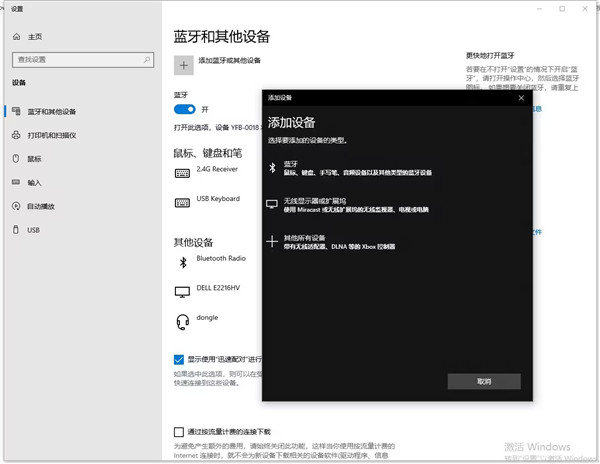Select the USB Keyboard device entry
The width and height of the screenshot is (600, 464).
pyautogui.click(x=217, y=199)
